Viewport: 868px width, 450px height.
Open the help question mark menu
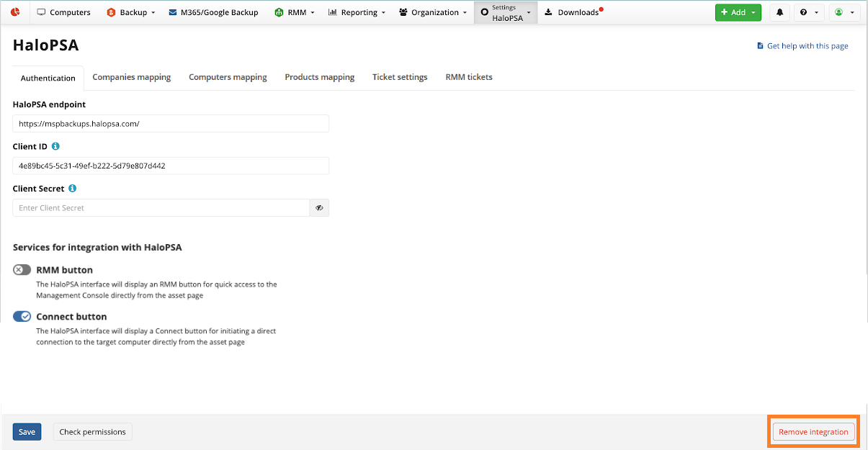(807, 12)
